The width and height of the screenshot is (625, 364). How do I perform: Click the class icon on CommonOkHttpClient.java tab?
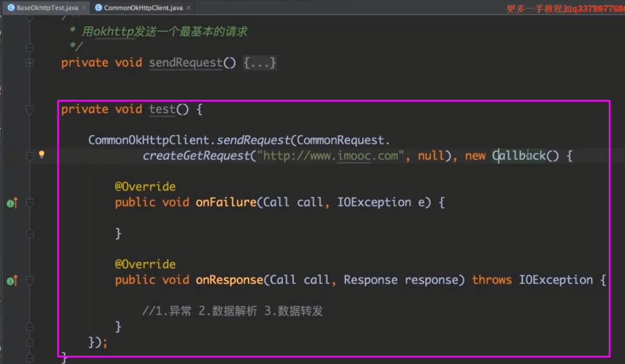98,7
